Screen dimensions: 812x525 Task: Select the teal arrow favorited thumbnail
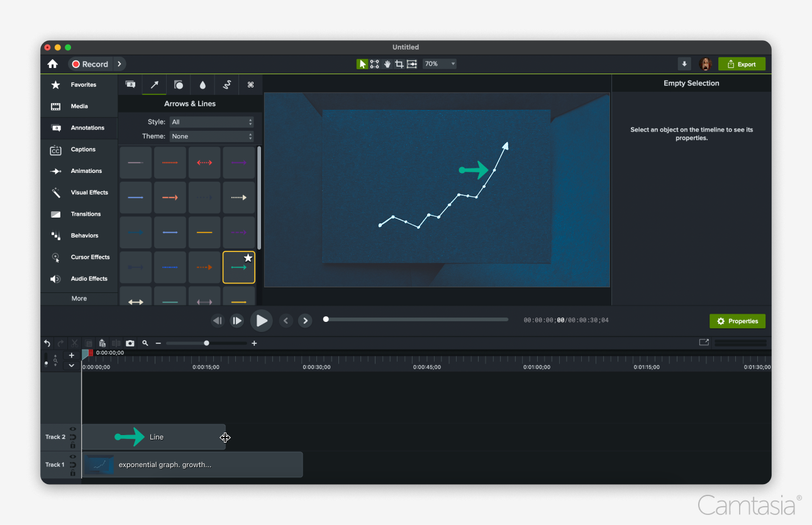click(x=239, y=267)
